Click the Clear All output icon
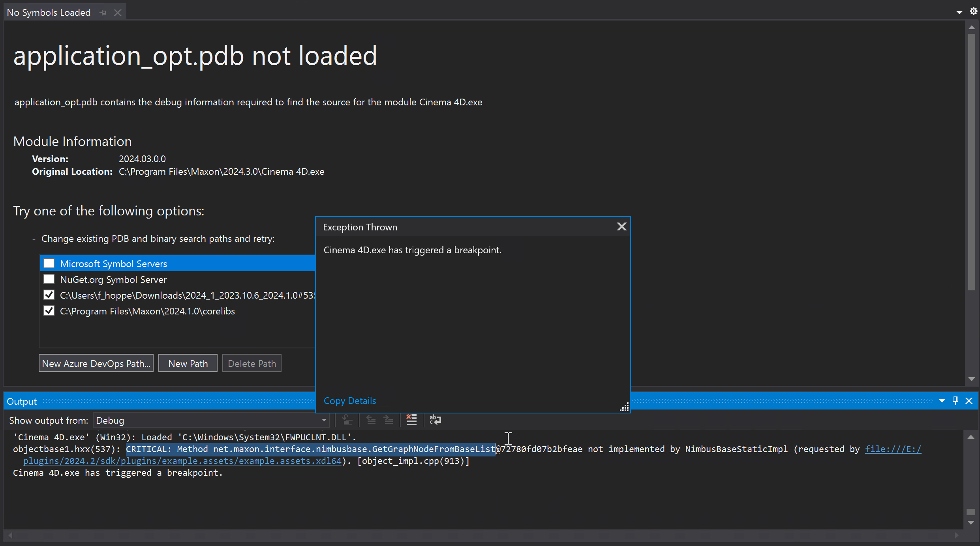 coord(411,420)
